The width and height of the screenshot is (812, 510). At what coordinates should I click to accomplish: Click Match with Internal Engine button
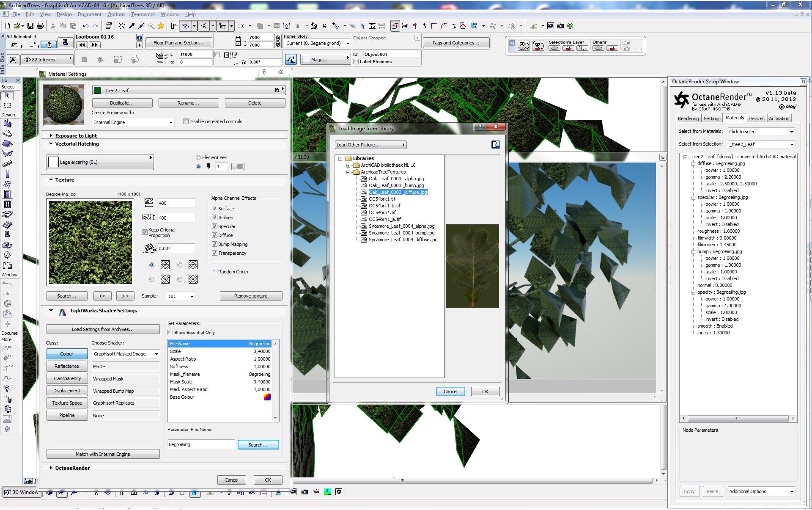103,454
